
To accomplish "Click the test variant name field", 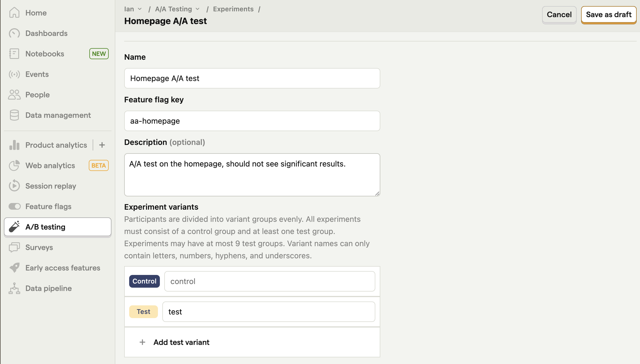I will click(x=269, y=312).
